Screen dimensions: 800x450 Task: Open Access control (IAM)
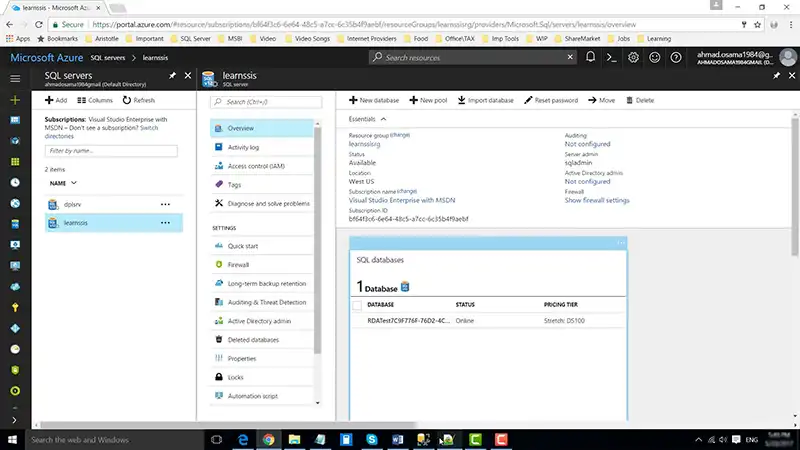262,166
